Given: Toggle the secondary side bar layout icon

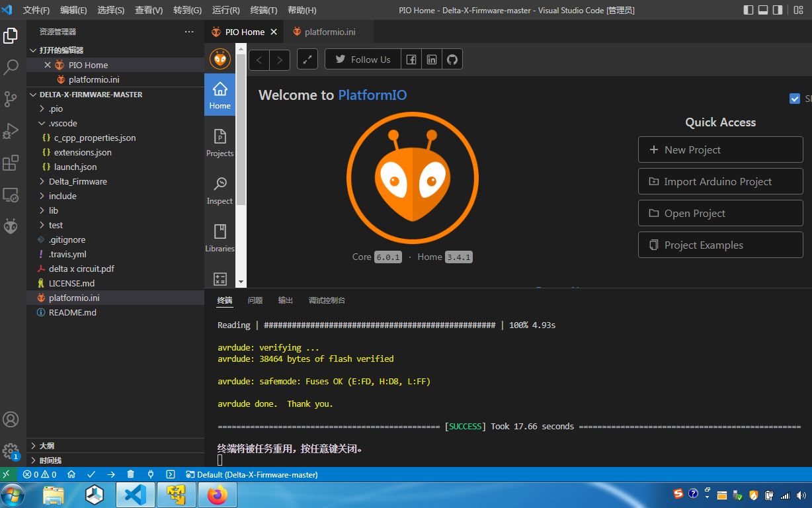Looking at the screenshot, I should click(x=778, y=10).
